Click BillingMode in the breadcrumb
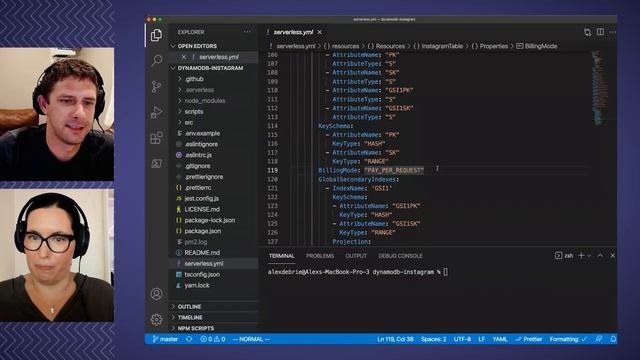 pyautogui.click(x=541, y=46)
